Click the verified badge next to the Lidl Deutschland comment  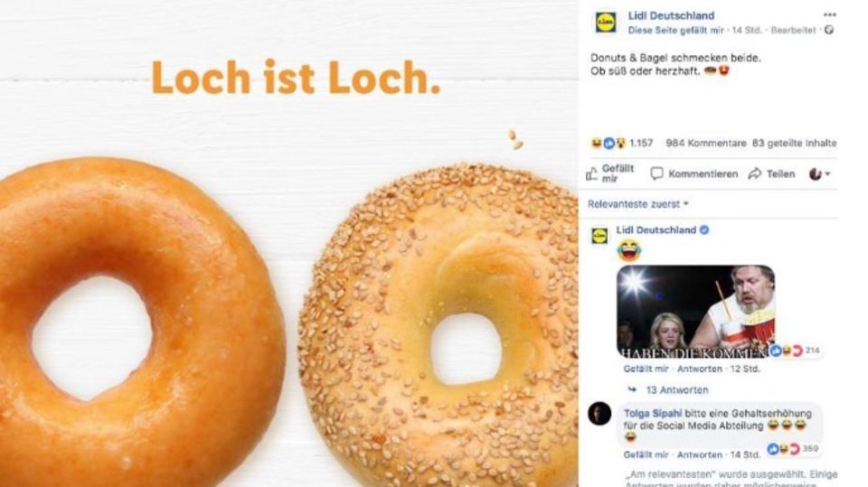point(704,229)
